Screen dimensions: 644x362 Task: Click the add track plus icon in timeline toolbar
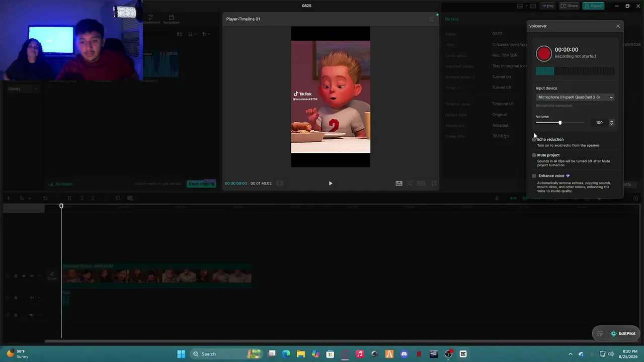[x=8, y=198]
